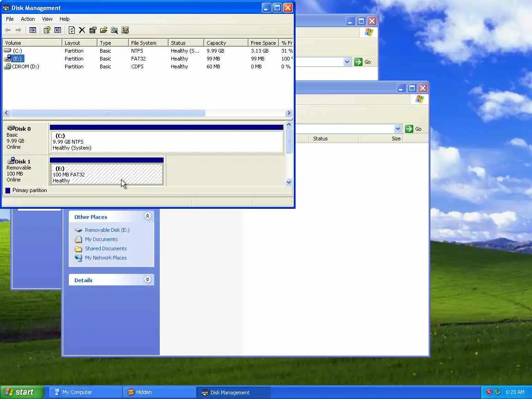This screenshot has height=399, width=532.
Task: Click the Explore magnifier toolbar icon
Action: click(x=115, y=30)
